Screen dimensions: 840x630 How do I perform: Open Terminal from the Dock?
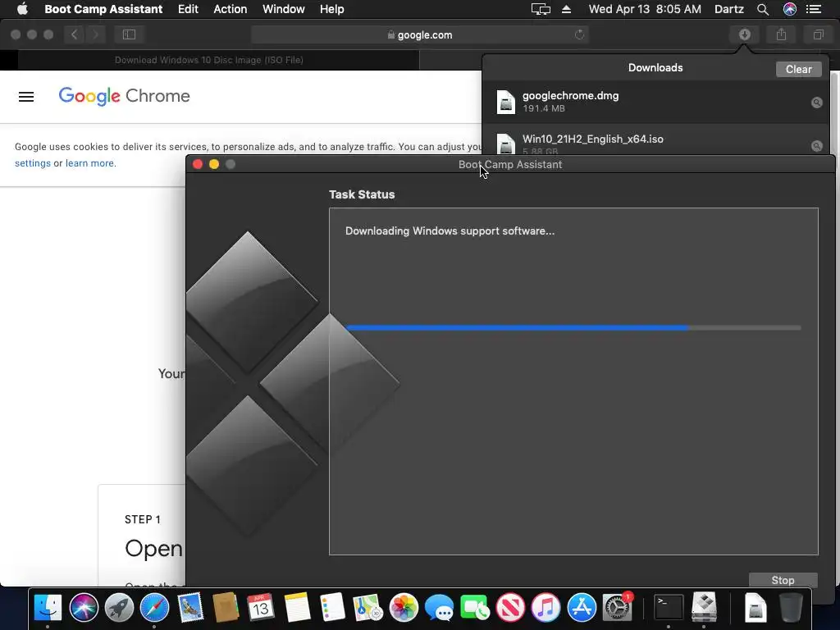point(669,608)
